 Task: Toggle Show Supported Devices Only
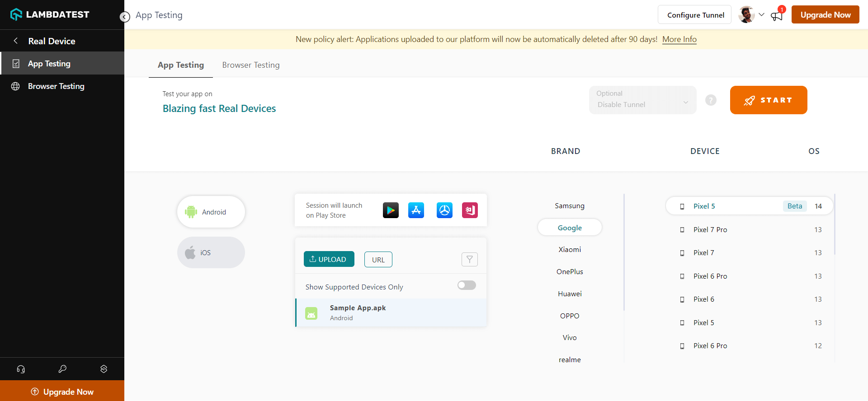[x=467, y=285]
